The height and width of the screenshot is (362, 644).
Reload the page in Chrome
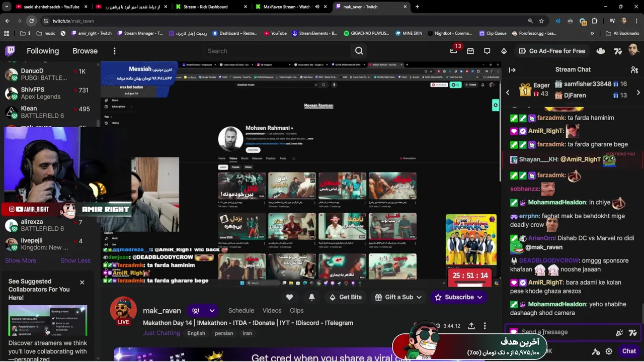click(31, 21)
